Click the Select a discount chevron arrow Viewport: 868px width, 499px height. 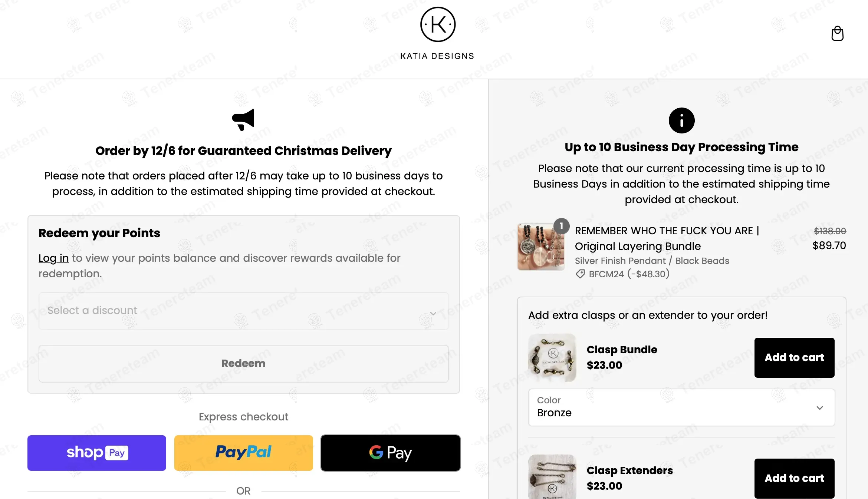coord(433,313)
